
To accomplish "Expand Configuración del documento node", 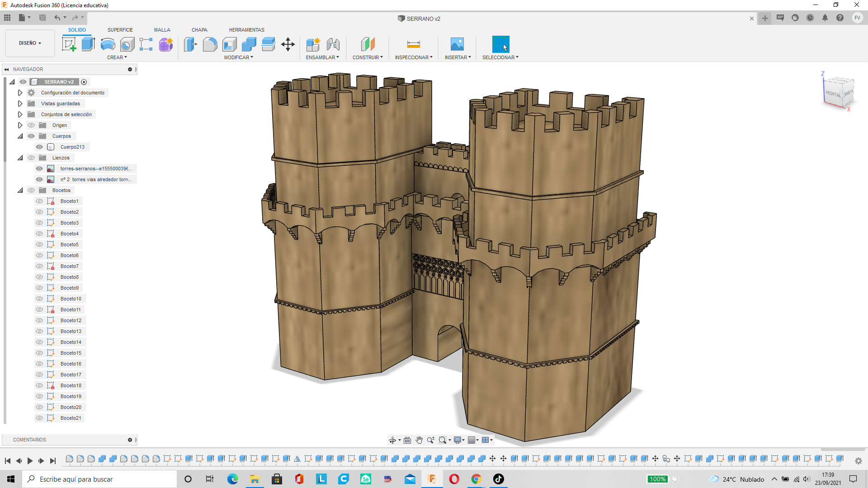I will point(20,93).
